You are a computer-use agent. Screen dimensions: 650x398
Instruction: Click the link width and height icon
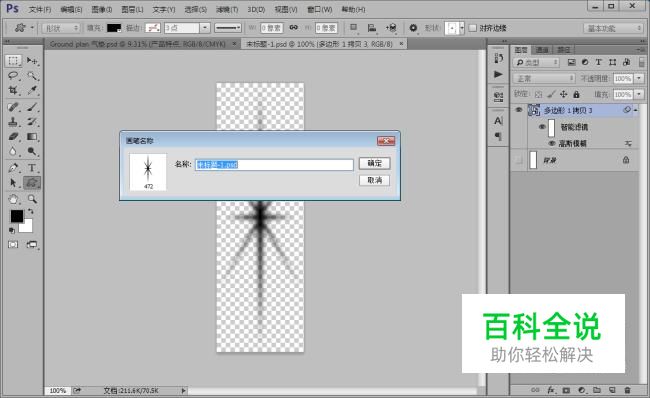[x=293, y=27]
